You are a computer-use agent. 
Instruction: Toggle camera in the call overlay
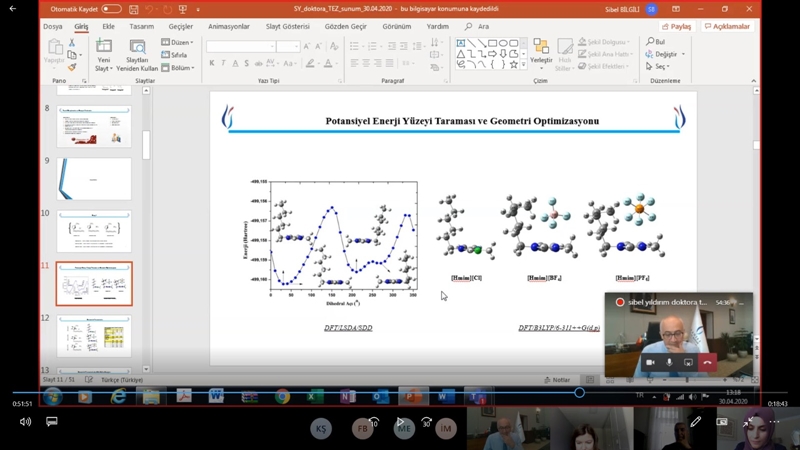tap(650, 362)
